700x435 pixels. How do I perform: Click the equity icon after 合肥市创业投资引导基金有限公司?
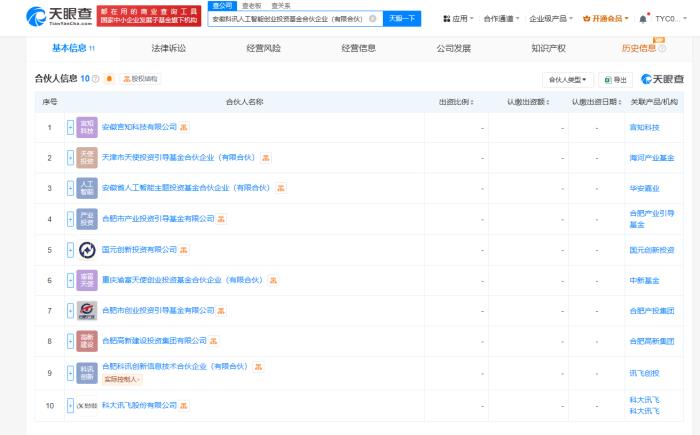tap(221, 310)
